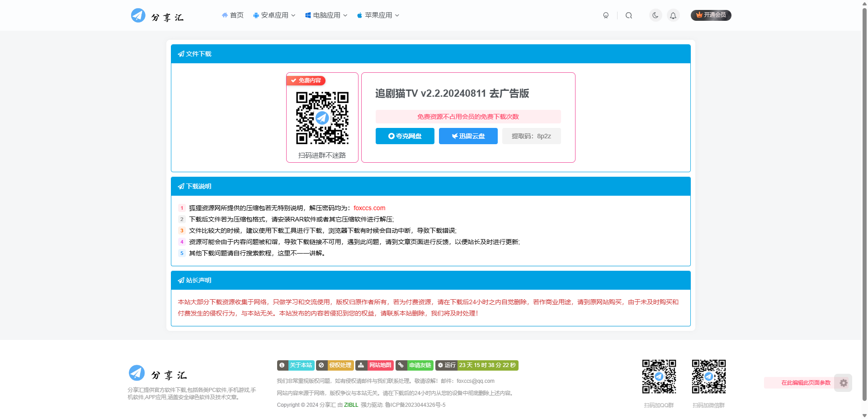Click the 免费内容 checkmark badge
The image size is (868, 419).
306,80
